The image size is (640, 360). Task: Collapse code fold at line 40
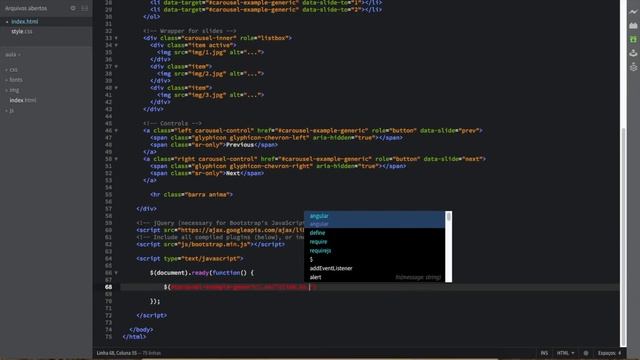pos(116,88)
